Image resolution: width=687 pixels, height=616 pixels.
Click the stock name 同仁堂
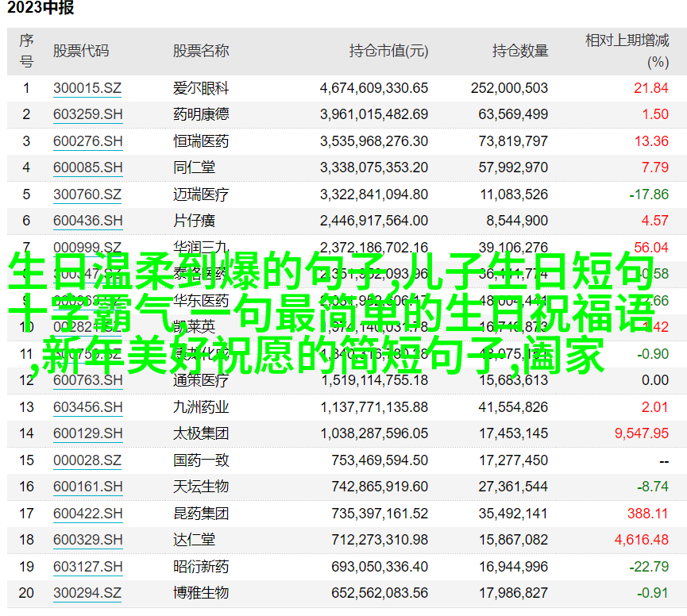pyautogui.click(x=194, y=167)
